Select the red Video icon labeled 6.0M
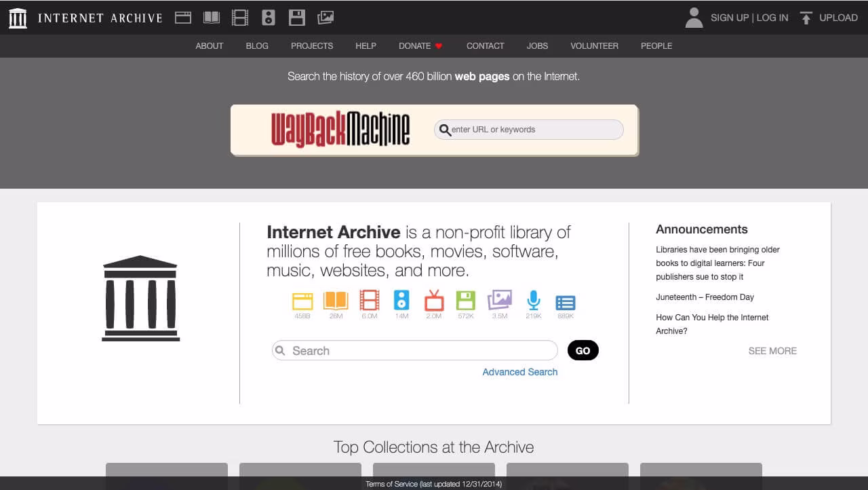The height and width of the screenshot is (490, 868). click(370, 300)
